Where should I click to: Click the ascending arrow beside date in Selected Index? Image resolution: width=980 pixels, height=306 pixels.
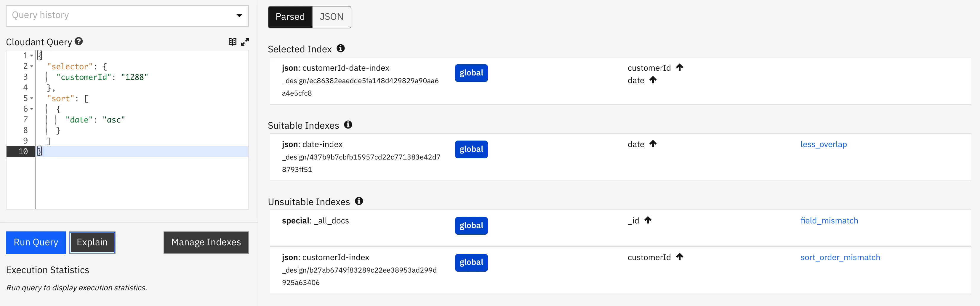[653, 80]
